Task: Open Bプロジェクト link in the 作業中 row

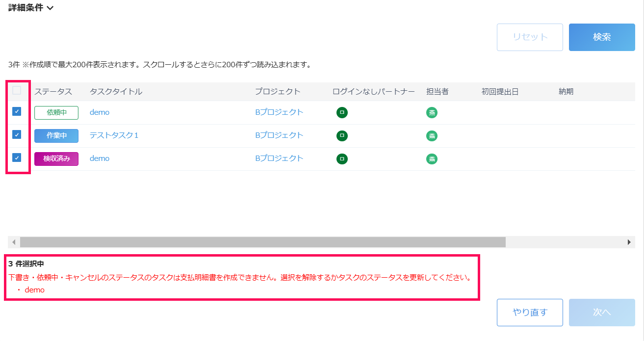Action: coord(279,135)
